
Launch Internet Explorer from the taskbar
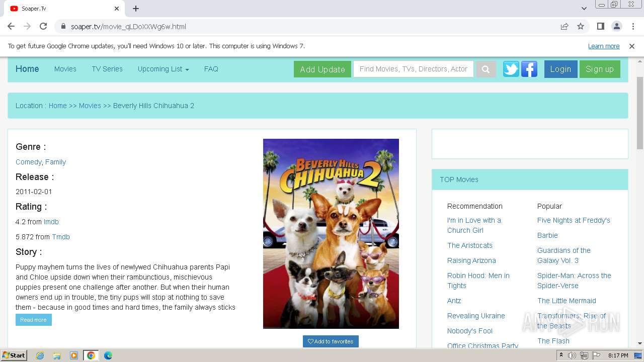click(40, 355)
